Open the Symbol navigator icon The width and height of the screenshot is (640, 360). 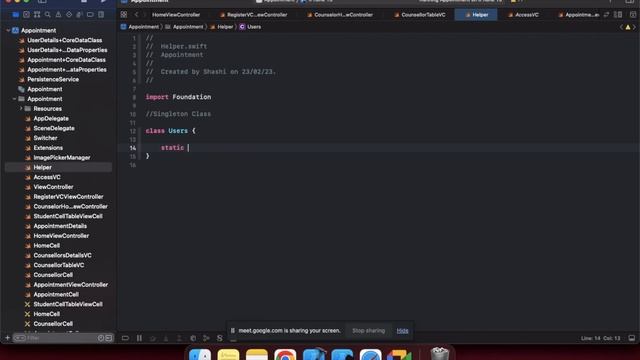pyautogui.click(x=37, y=15)
